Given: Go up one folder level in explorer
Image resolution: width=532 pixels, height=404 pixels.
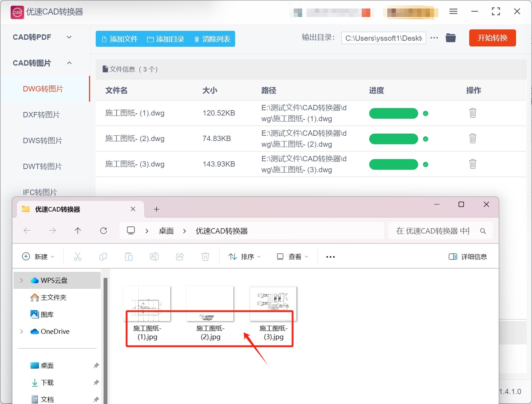Looking at the screenshot, I should click(x=78, y=231).
